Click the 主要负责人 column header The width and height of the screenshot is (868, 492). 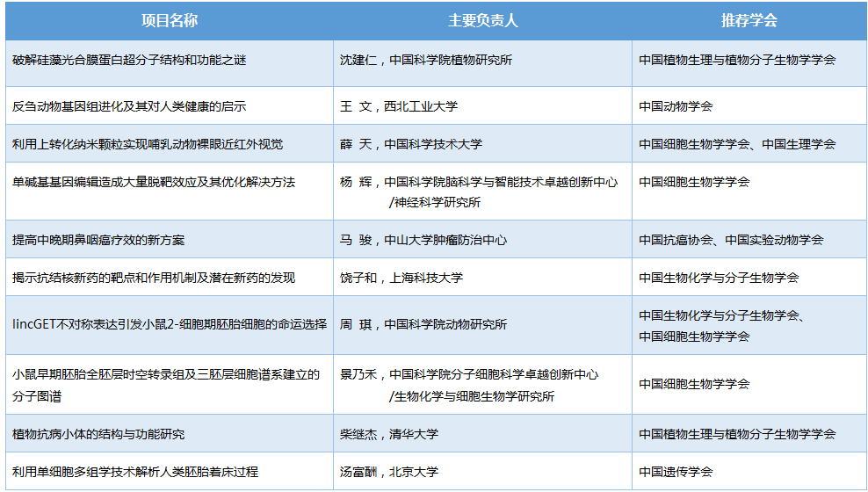click(482, 21)
